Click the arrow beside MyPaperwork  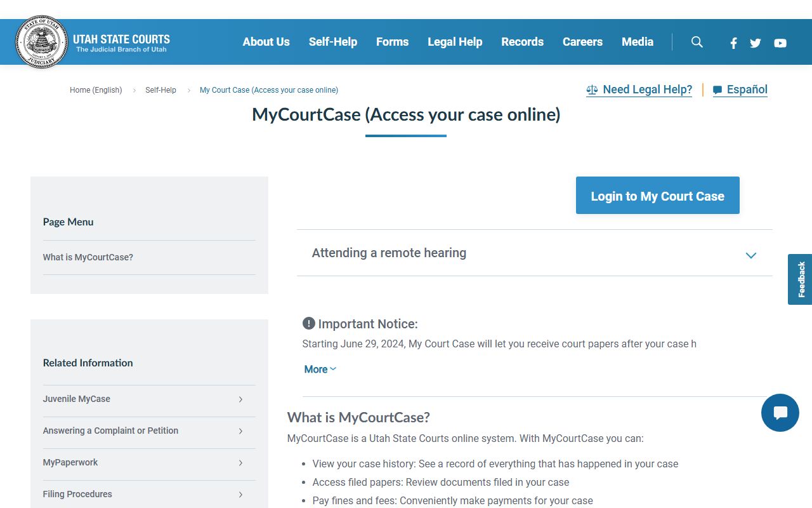[x=240, y=463]
